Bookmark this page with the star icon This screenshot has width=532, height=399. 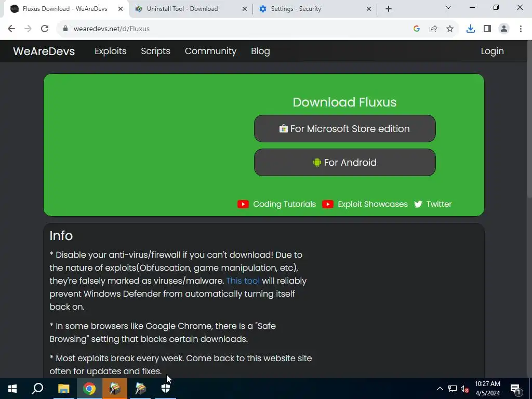[450, 29]
